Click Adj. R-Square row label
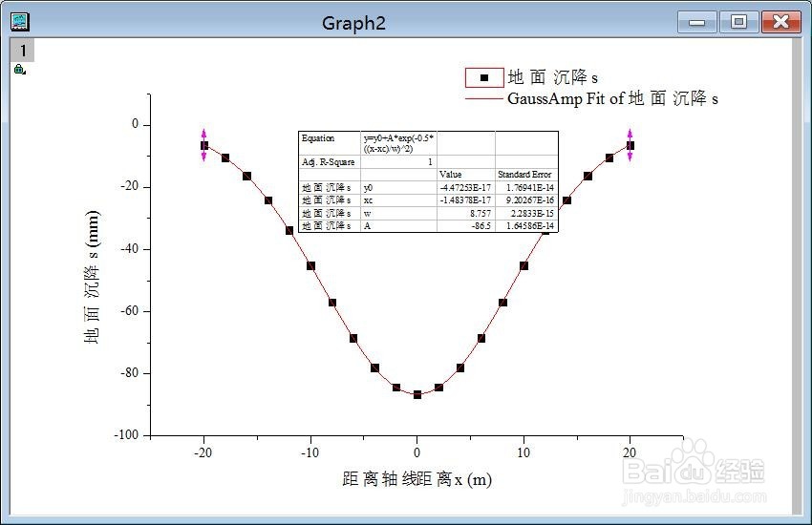812x525 pixels. tap(329, 162)
